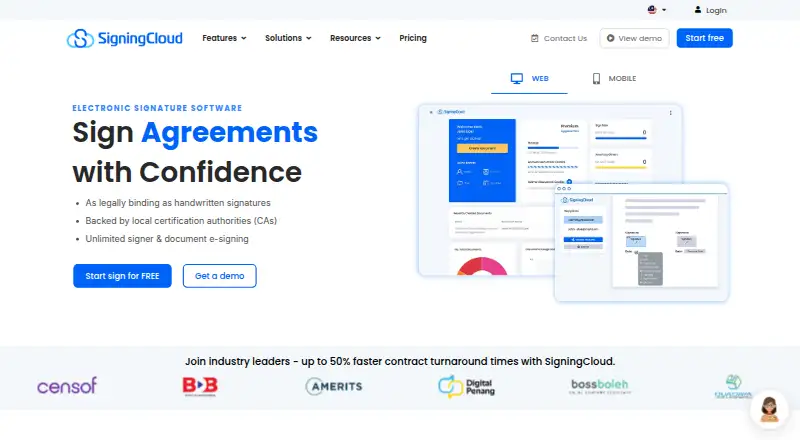Click the bossboleh partner logo
This screenshot has width=800, height=440.
tap(600, 386)
